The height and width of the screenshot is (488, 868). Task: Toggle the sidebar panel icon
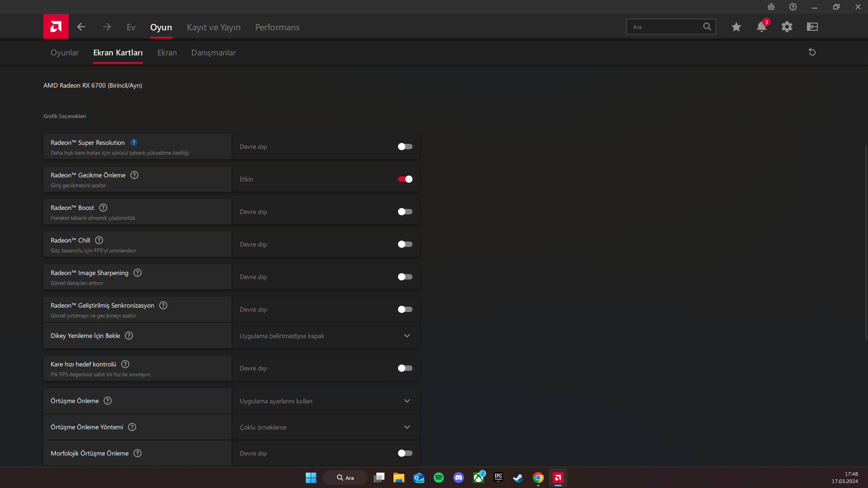[x=812, y=27]
